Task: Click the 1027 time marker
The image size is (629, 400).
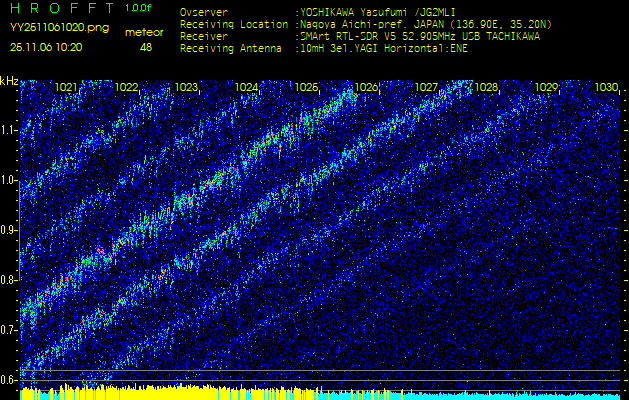Action: point(426,87)
